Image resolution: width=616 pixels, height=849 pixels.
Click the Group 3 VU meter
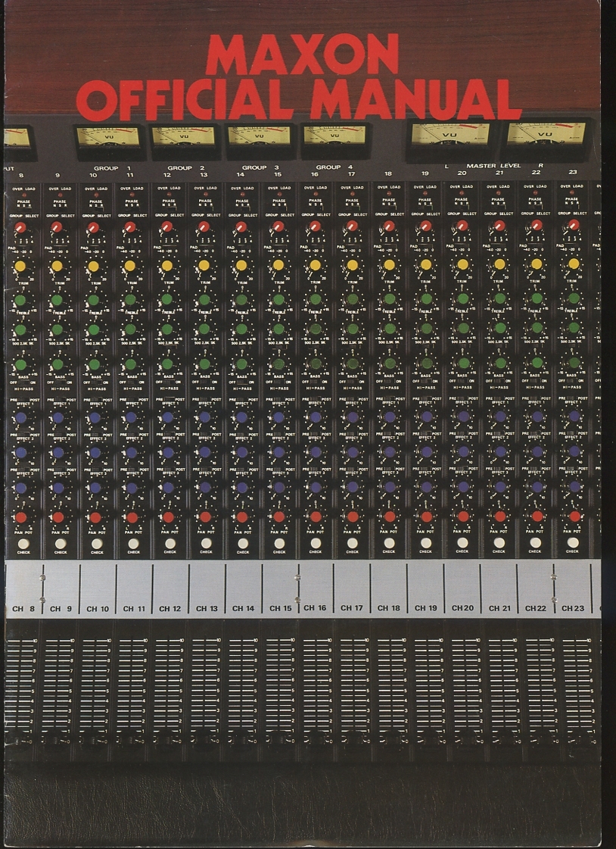point(259,136)
